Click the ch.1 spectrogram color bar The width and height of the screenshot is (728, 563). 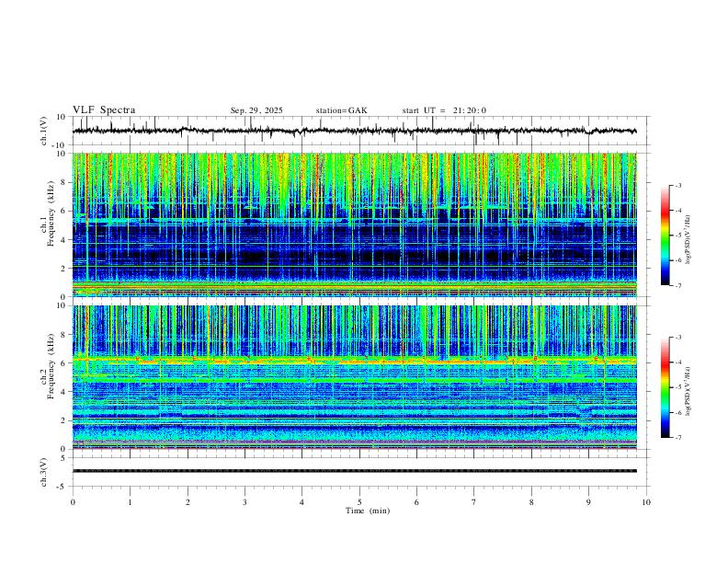coord(665,236)
